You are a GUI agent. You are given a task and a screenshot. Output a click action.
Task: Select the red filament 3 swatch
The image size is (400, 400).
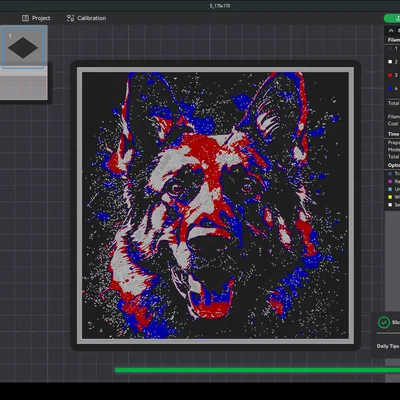(x=390, y=75)
